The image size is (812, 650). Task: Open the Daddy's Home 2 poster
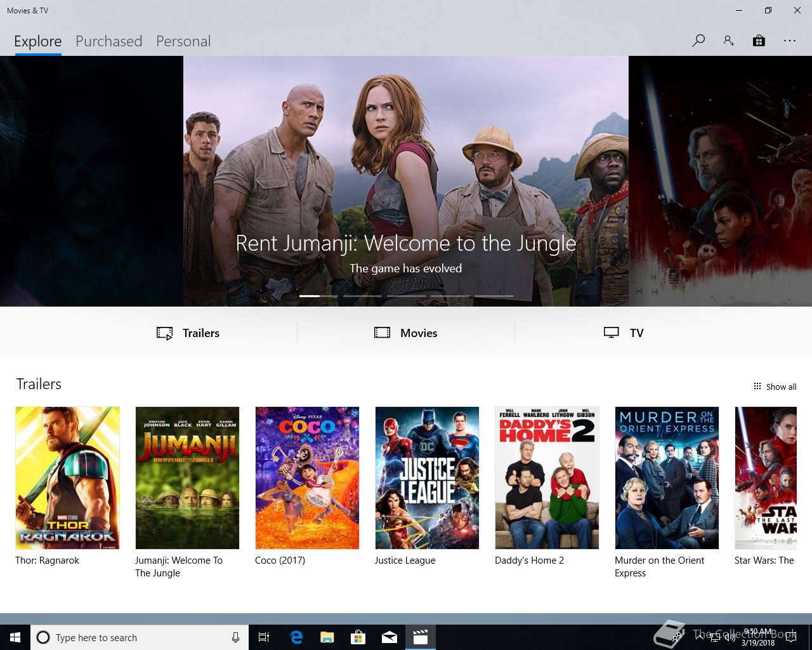[x=547, y=478]
